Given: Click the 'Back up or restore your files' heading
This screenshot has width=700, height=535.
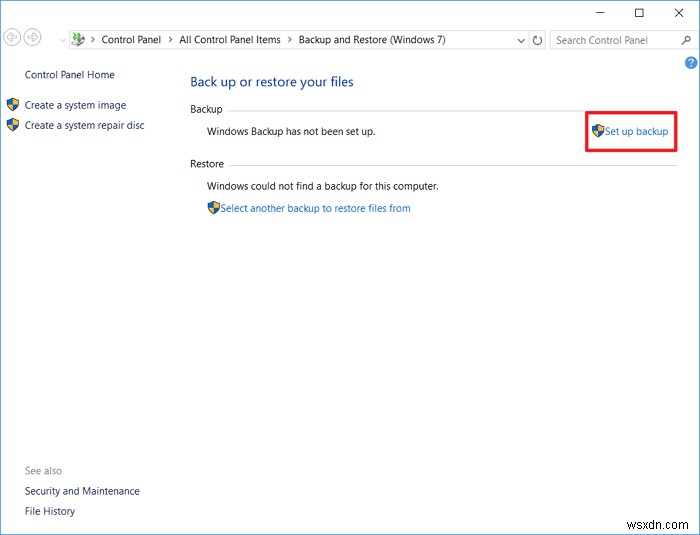Looking at the screenshot, I should (272, 82).
